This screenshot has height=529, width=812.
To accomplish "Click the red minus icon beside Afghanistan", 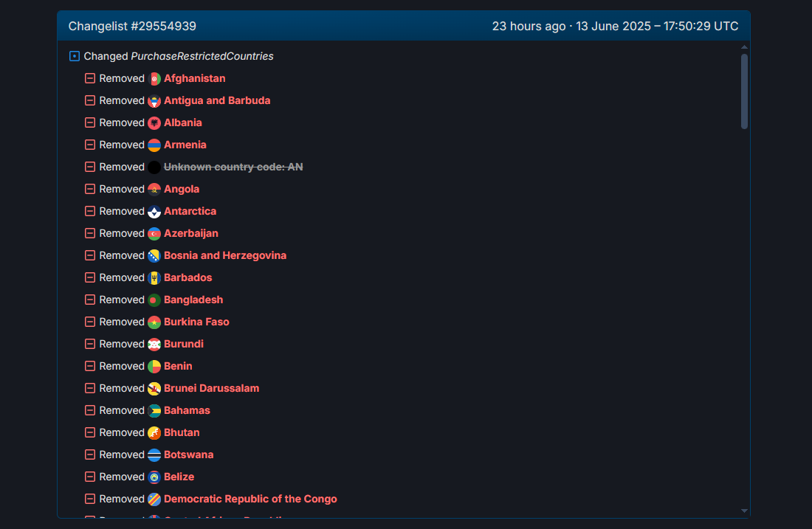I will pyautogui.click(x=90, y=78).
